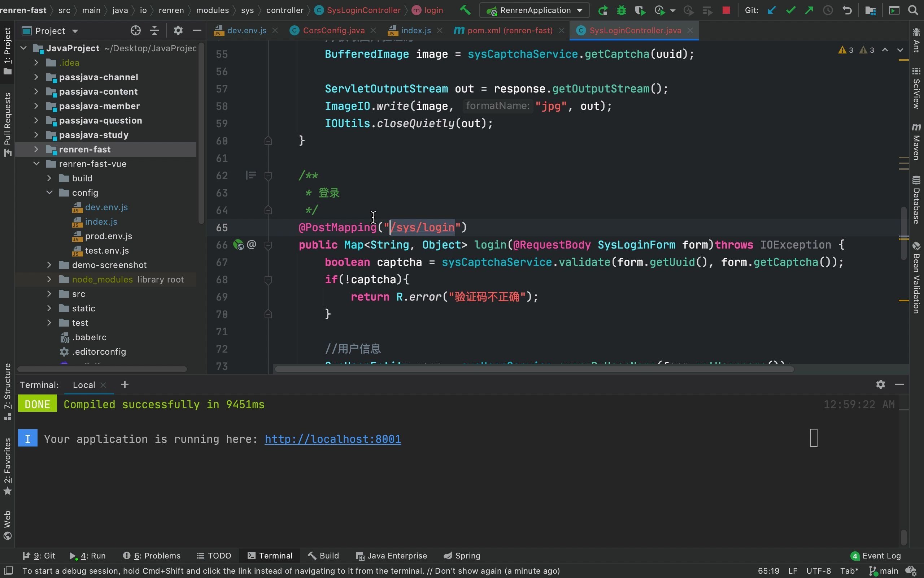Viewport: 924px width, 578px height.
Task: Run with coverage icon in toolbar
Action: pyautogui.click(x=640, y=10)
